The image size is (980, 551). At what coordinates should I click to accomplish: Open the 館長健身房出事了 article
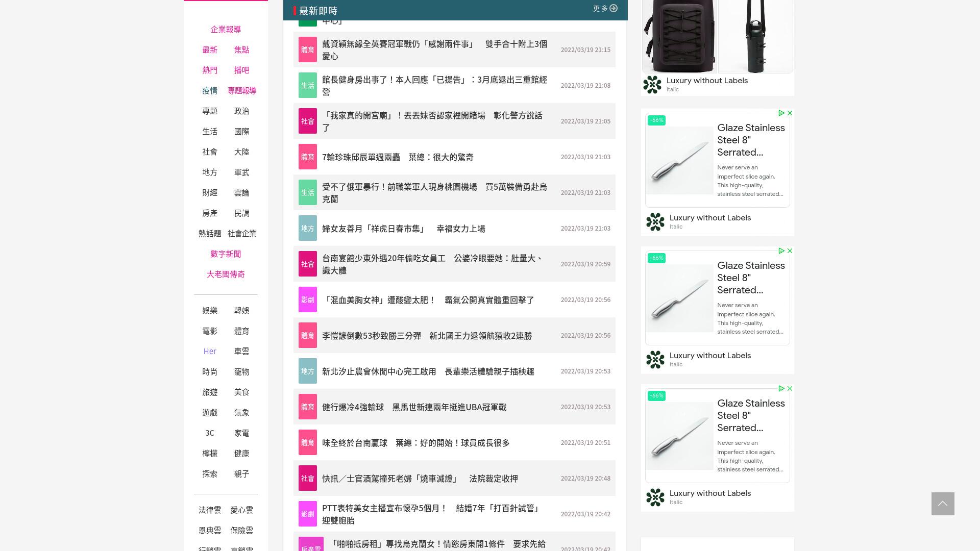[434, 86]
